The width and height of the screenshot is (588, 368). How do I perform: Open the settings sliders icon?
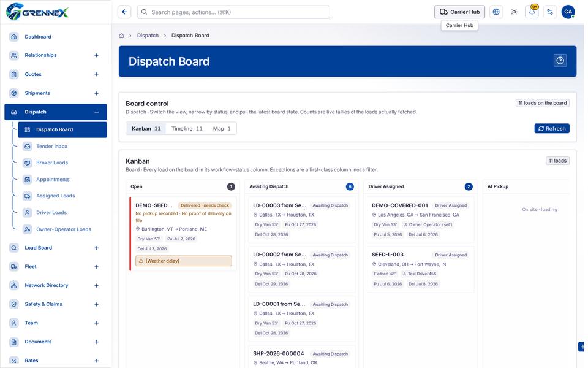tap(550, 12)
